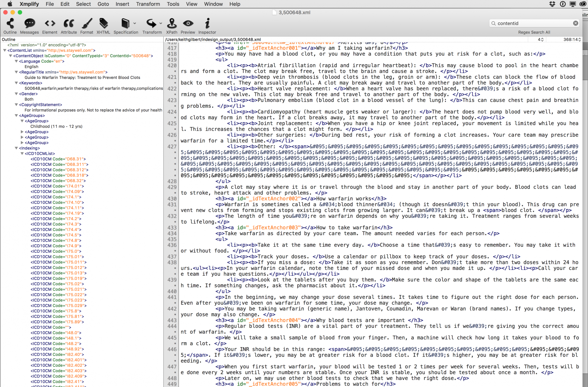Click the Element angle brackets icon
This screenshot has width=588, height=387.
(x=50, y=24)
